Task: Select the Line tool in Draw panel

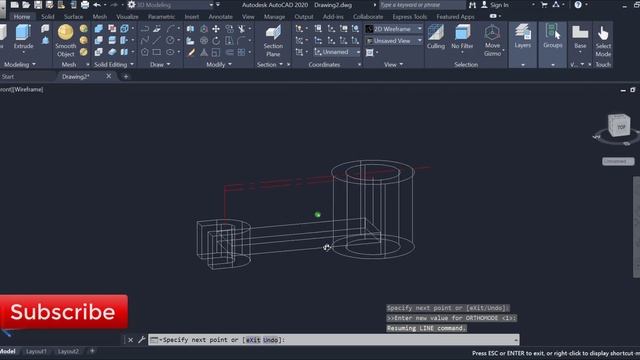Action: coord(157,40)
